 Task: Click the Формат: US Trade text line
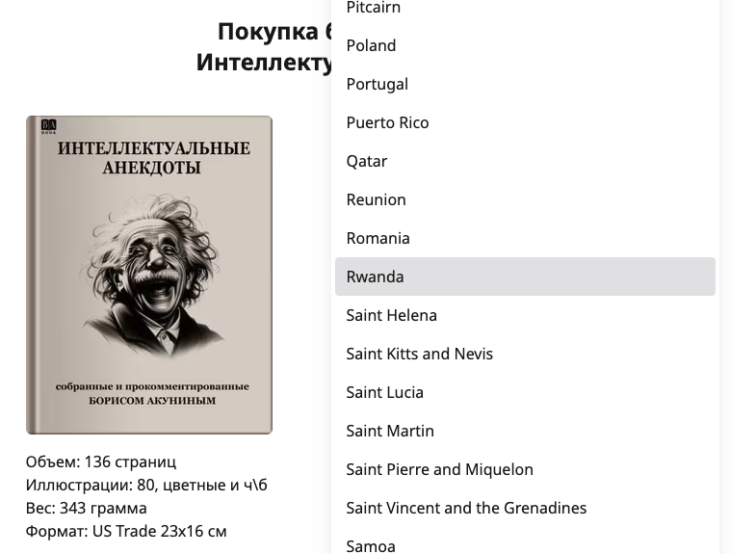tap(126, 531)
